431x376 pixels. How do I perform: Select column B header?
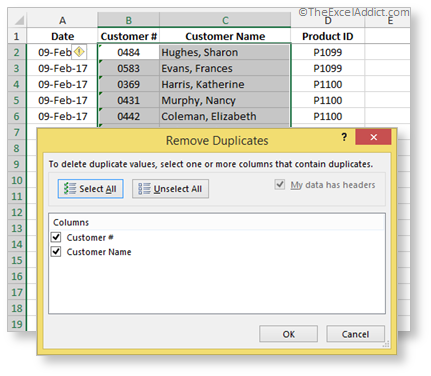tap(129, 20)
